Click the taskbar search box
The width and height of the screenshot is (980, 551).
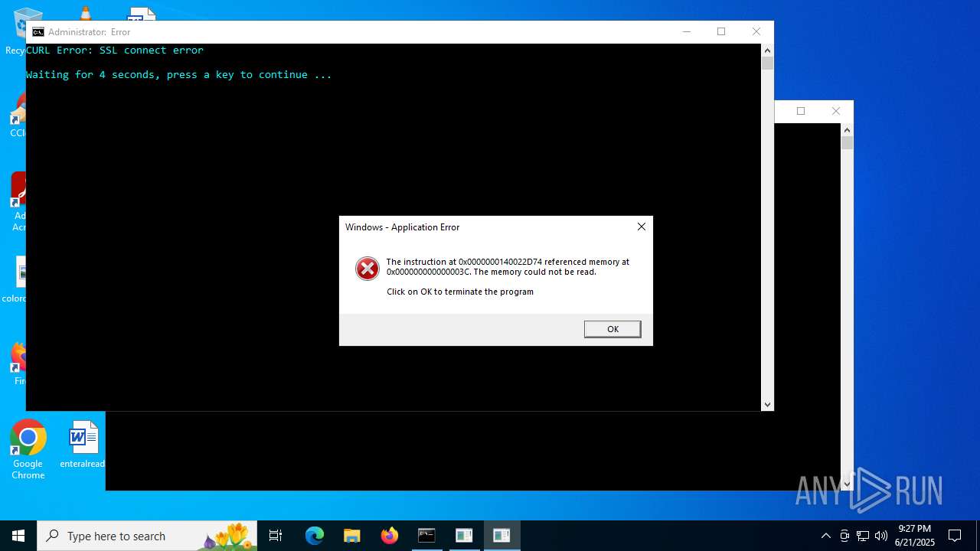click(x=147, y=536)
